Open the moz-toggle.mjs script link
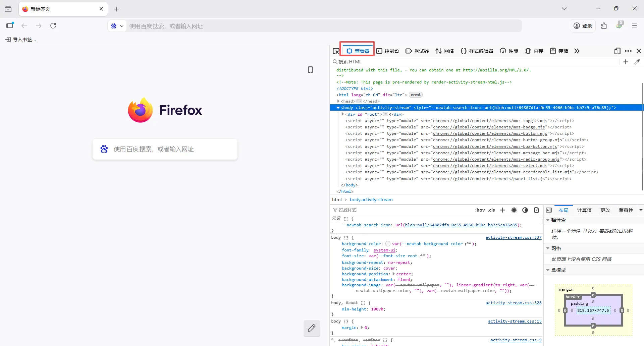Viewport: 644px width, 346px height. coord(490,121)
